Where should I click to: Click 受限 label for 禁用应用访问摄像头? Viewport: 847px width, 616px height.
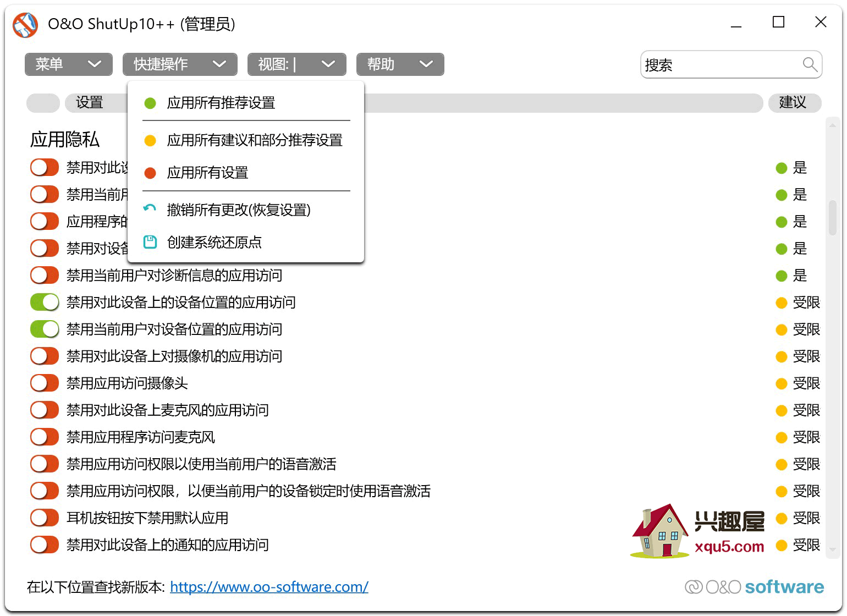pyautogui.click(x=806, y=383)
